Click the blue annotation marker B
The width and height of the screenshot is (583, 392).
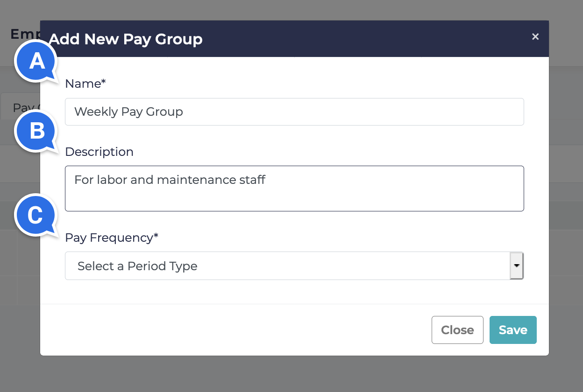[36, 131]
